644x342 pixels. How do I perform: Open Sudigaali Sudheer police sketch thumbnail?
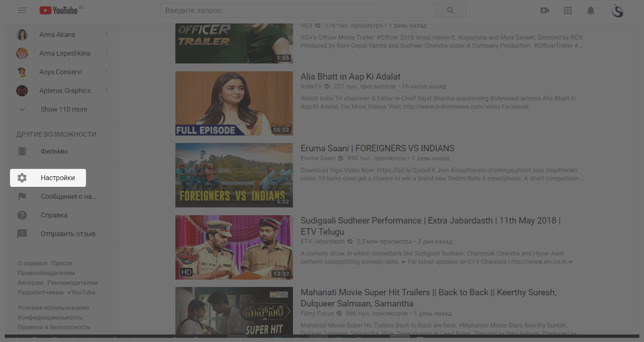234,247
